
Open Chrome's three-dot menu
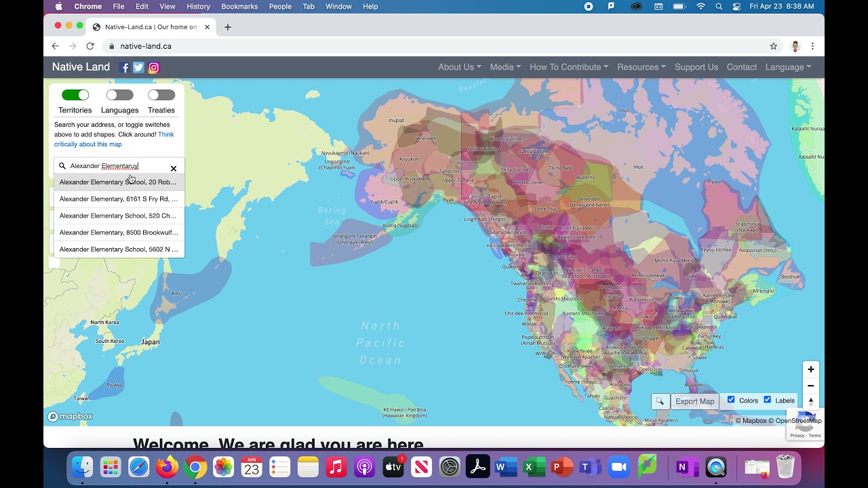[812, 46]
